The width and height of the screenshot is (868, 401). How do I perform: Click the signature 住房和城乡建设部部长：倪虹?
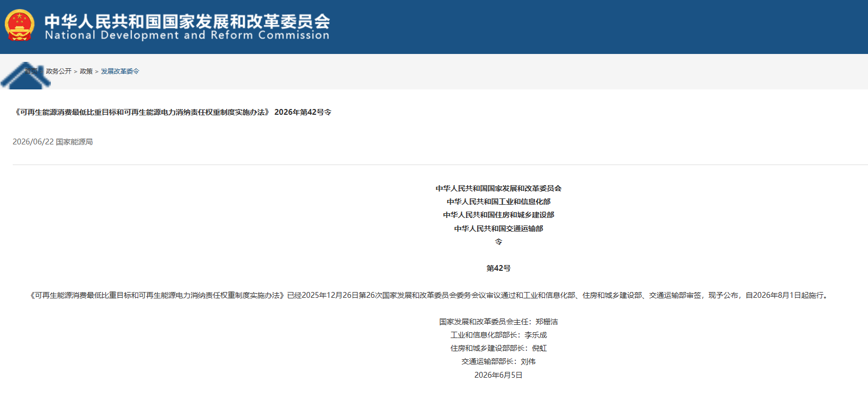coord(498,348)
